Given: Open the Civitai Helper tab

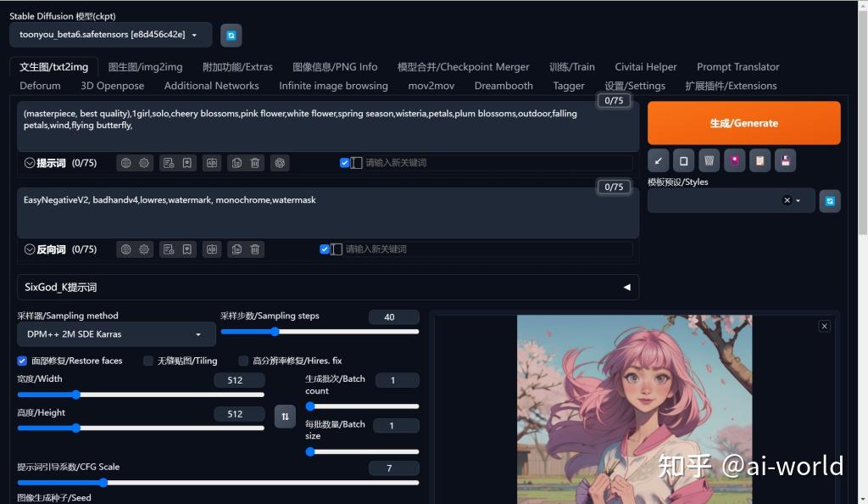Looking at the screenshot, I should [645, 66].
